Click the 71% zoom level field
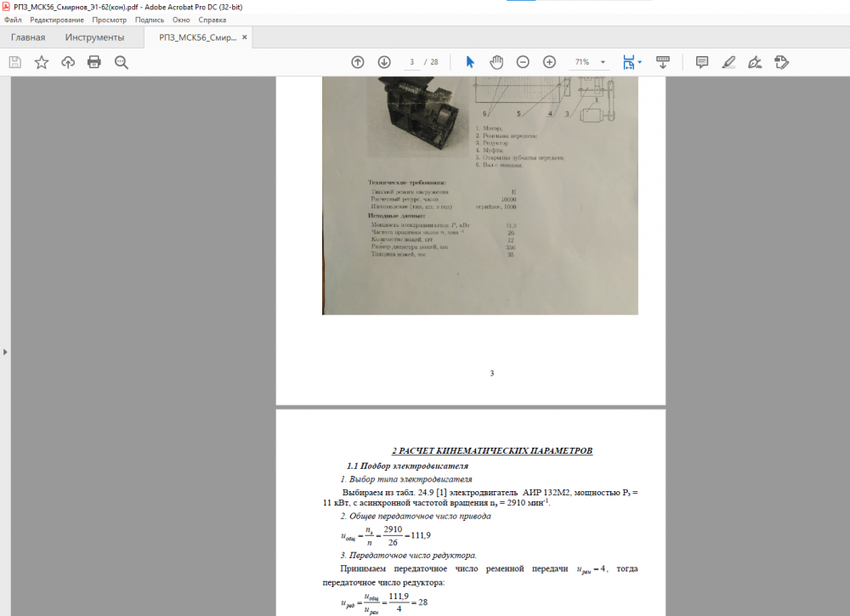 click(x=582, y=62)
